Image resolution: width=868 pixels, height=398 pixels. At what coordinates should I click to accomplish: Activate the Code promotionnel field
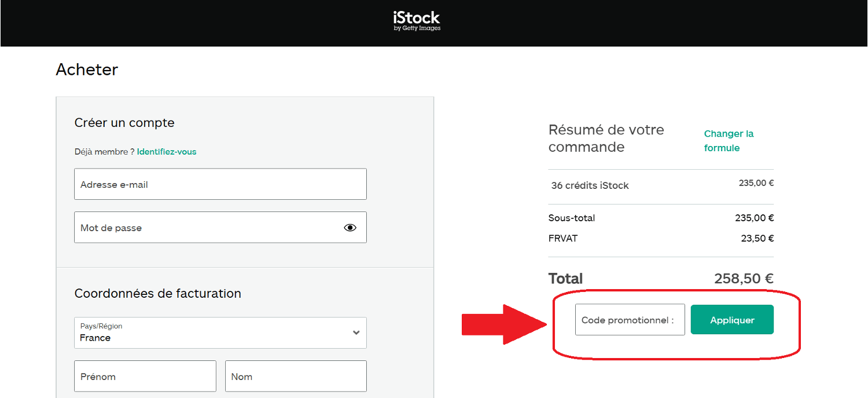pos(630,320)
